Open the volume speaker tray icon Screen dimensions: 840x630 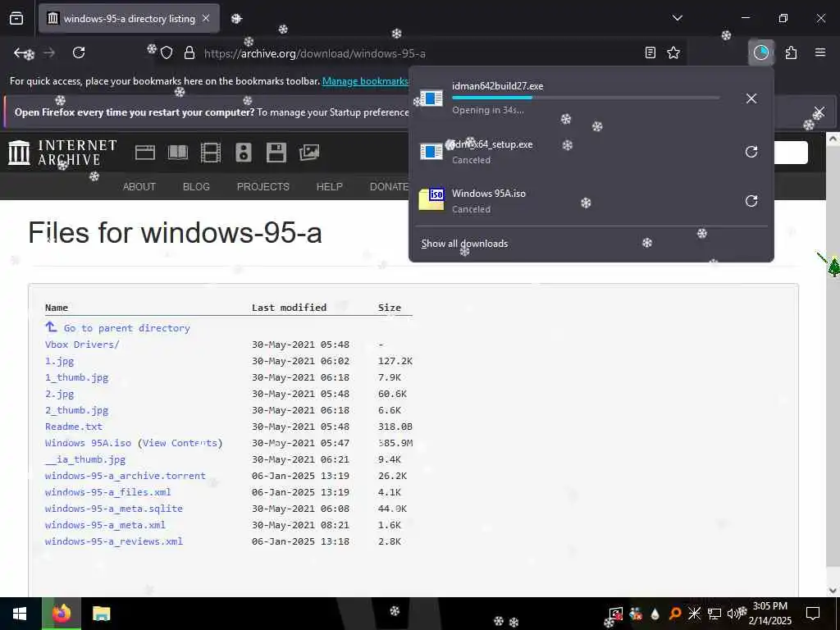(x=734, y=614)
